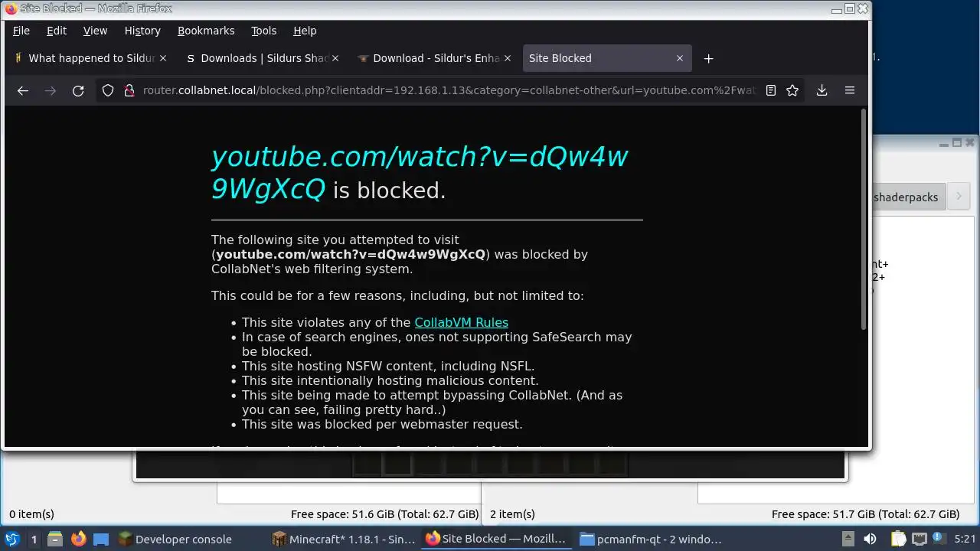
Task: Open the Help menu
Action: click(305, 31)
